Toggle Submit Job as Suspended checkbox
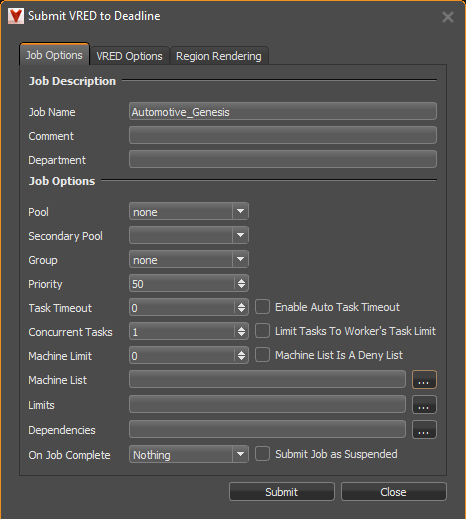 [x=262, y=454]
